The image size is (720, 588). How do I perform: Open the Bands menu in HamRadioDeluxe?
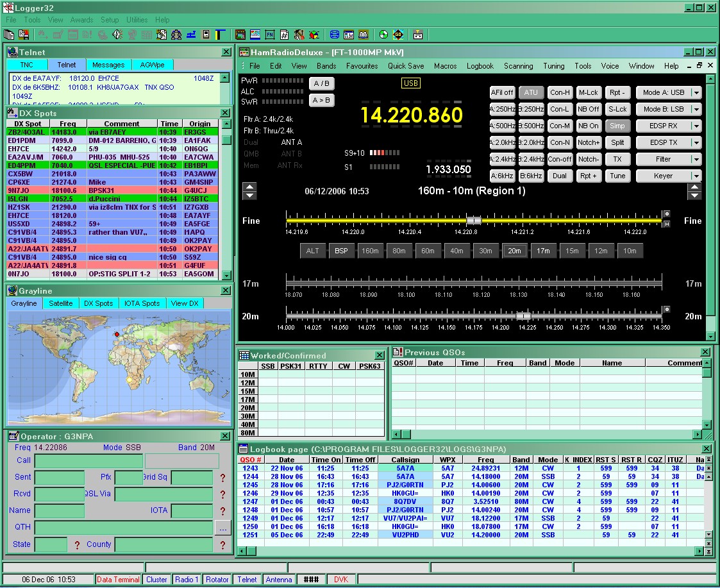coord(326,65)
